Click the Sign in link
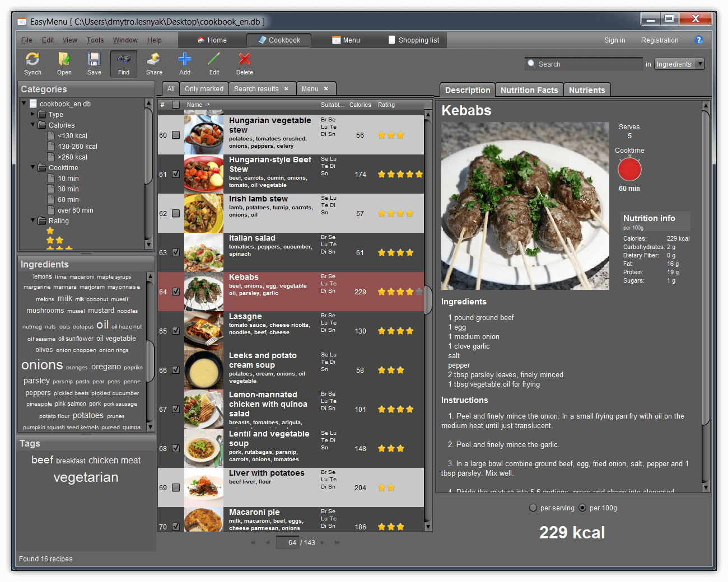The width and height of the screenshot is (728, 582). (614, 40)
